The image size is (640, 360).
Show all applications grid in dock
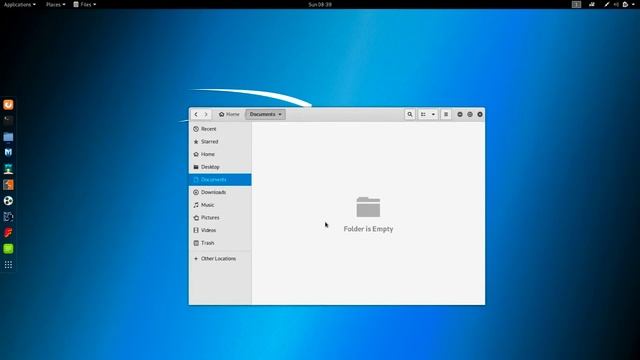coord(8,265)
